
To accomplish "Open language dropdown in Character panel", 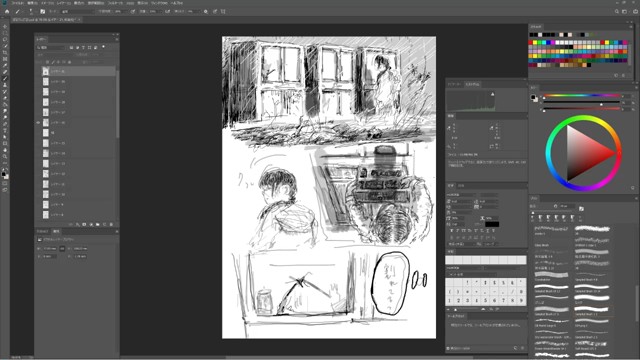I will coord(461,244).
